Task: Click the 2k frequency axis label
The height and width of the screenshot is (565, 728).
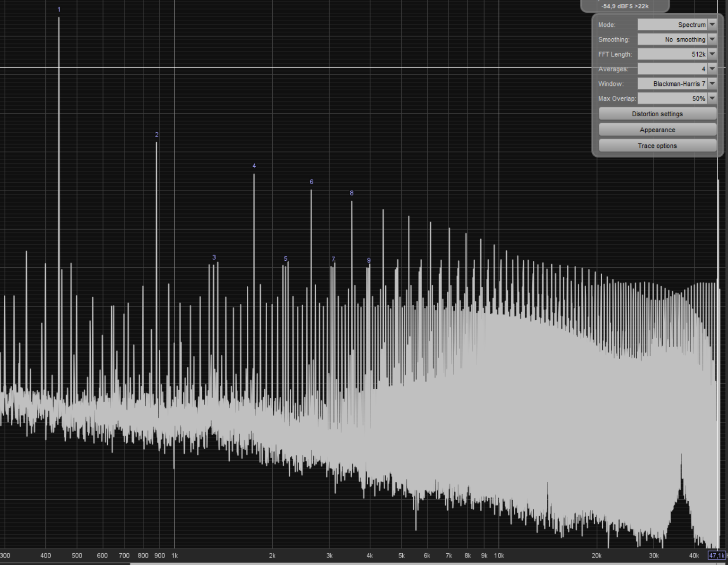Action: tap(272, 556)
